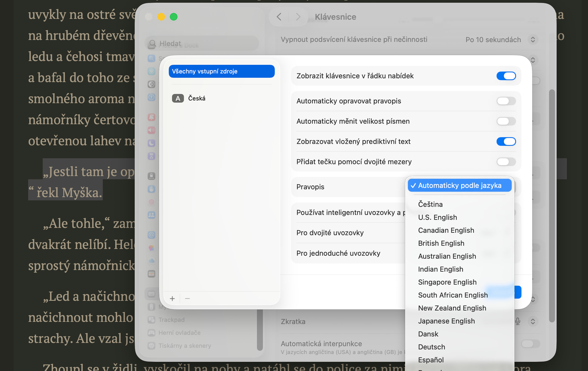This screenshot has width=588, height=371.
Task: Click the forward chevron arrow
Action: click(x=298, y=17)
